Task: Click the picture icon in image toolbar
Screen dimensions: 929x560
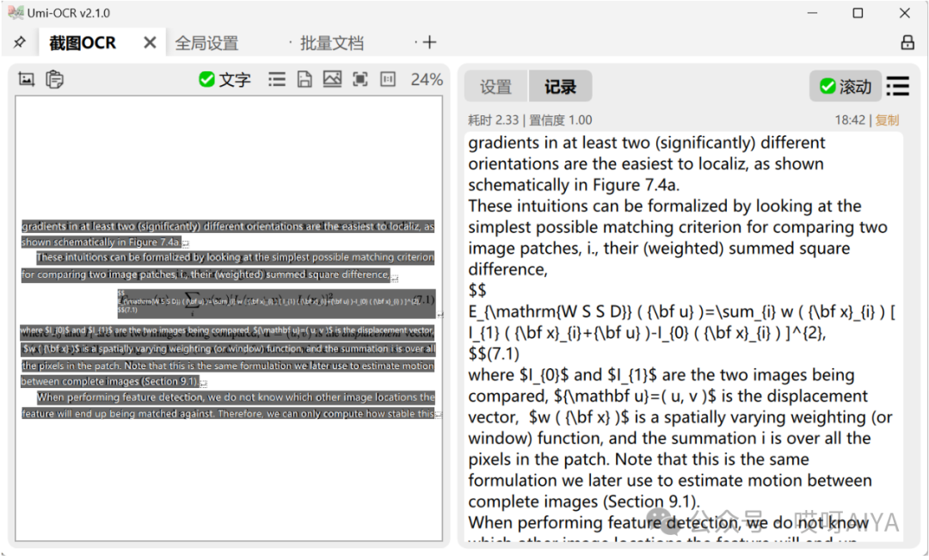Action: 332,80
